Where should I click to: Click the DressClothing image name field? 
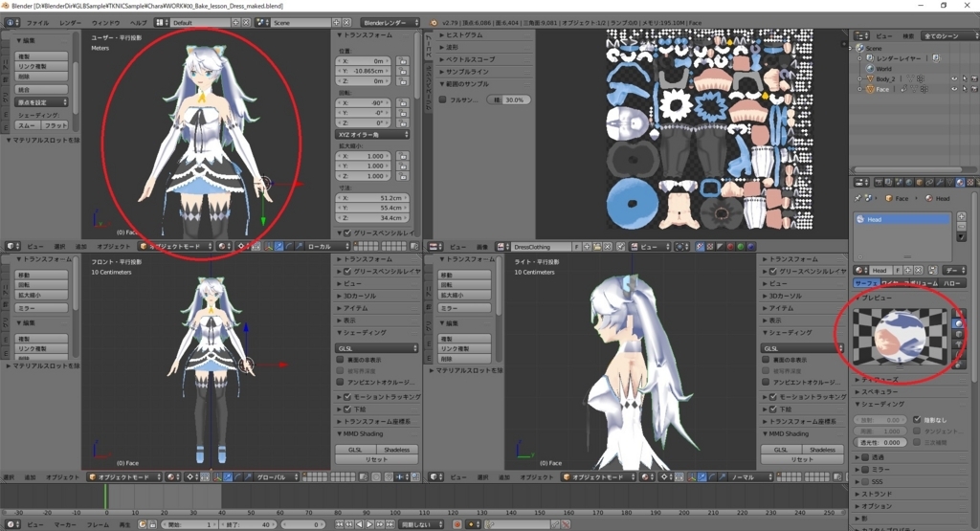click(541, 247)
